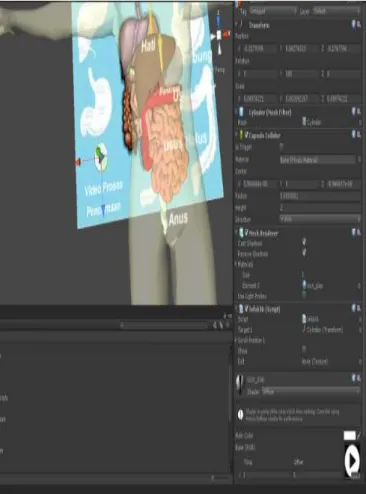Open script component gear settings menu
366x494 pixels.
pyautogui.click(x=359, y=308)
